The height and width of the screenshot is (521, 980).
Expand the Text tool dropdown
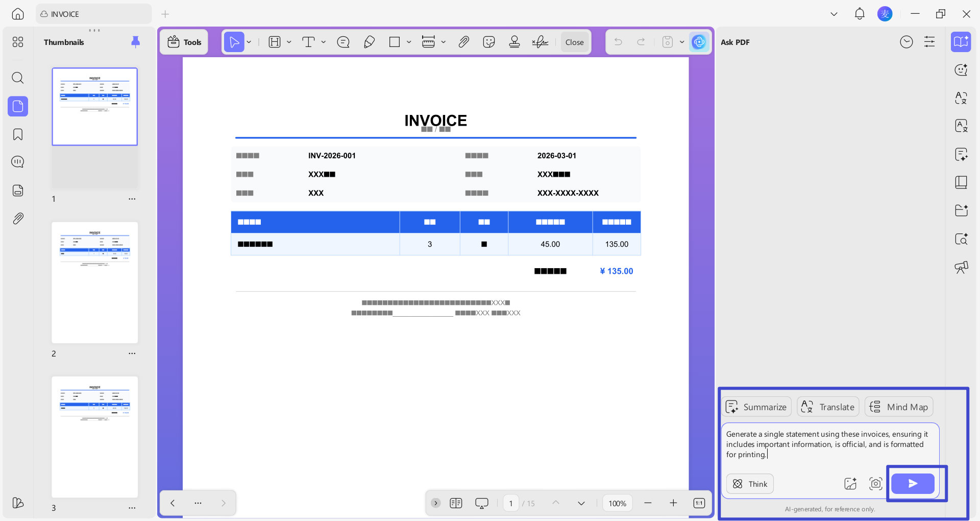coord(324,42)
